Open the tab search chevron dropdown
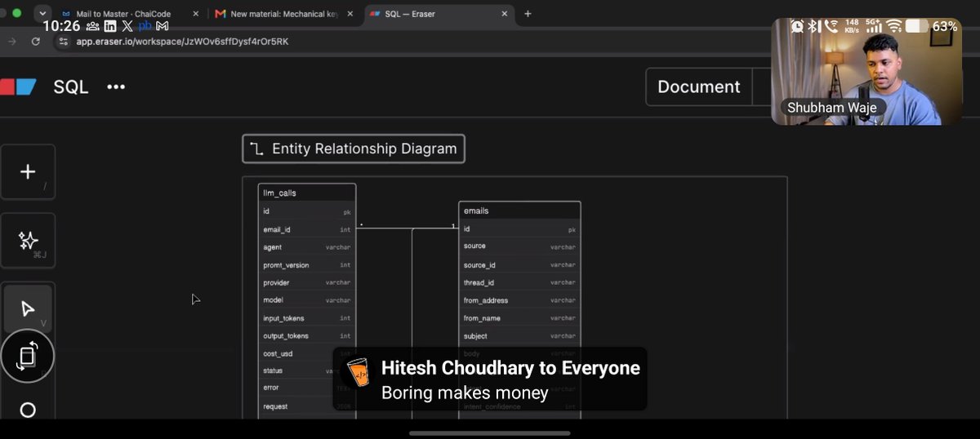The image size is (980, 439). point(42,14)
